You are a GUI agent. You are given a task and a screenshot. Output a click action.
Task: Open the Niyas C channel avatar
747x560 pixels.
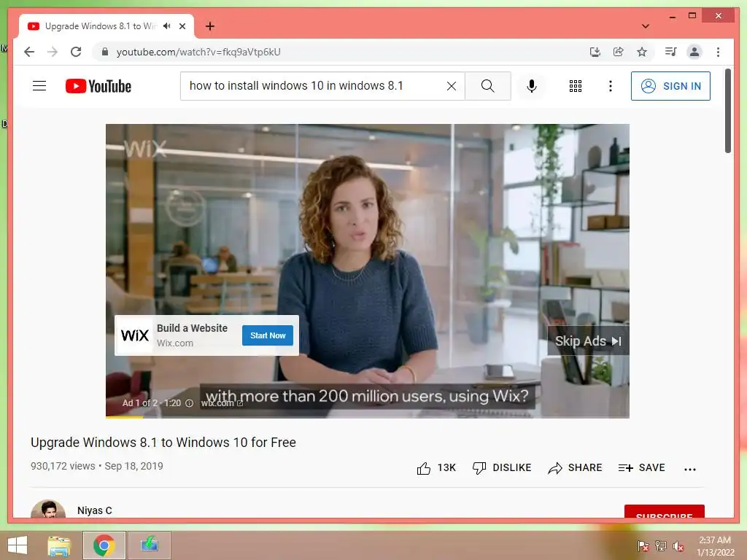pyautogui.click(x=48, y=508)
